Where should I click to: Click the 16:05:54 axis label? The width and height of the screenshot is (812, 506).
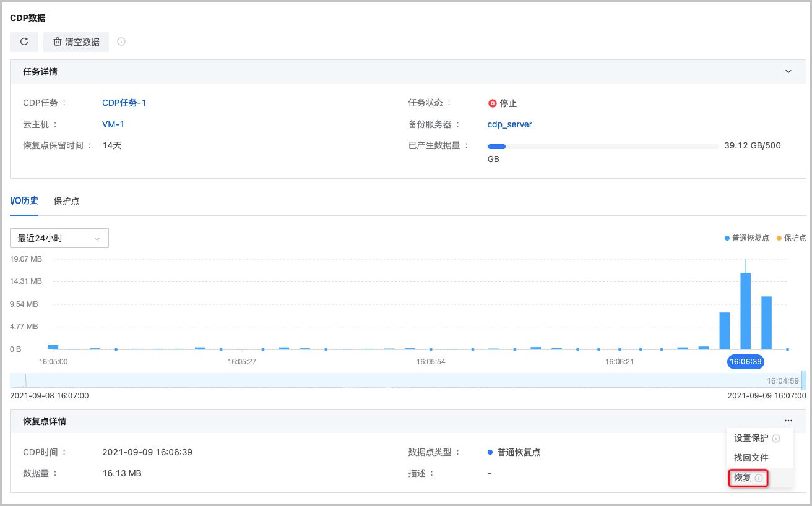tap(431, 361)
